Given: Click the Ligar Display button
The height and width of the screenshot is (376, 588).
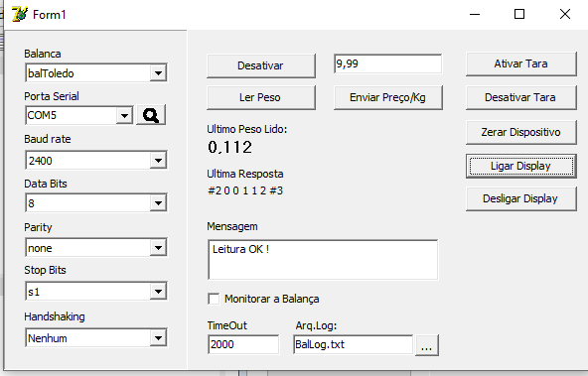Looking at the screenshot, I should click(521, 166).
